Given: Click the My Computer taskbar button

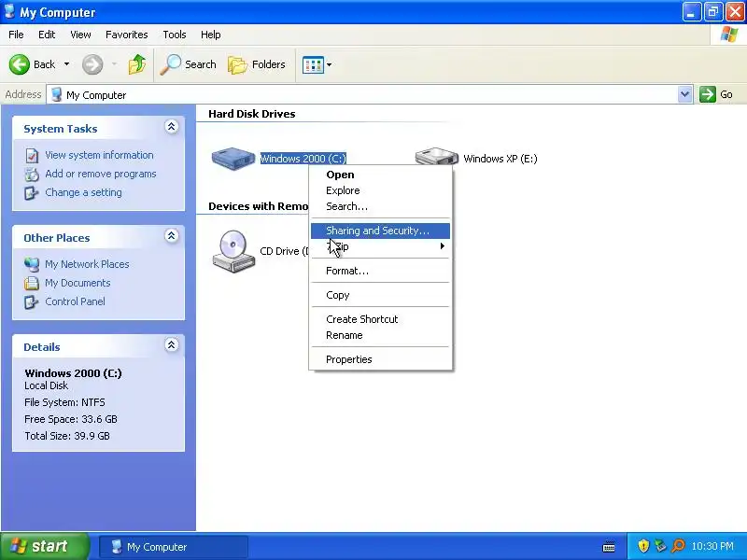Looking at the screenshot, I should click(x=174, y=547).
